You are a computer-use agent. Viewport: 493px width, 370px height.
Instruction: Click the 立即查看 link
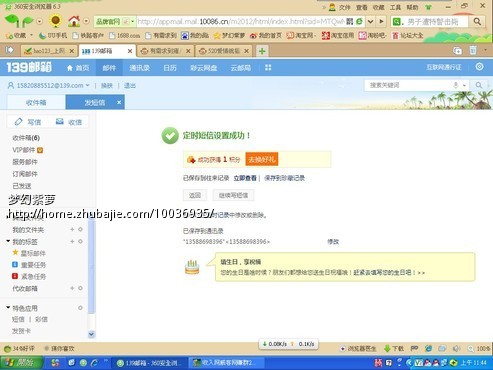[245, 178]
